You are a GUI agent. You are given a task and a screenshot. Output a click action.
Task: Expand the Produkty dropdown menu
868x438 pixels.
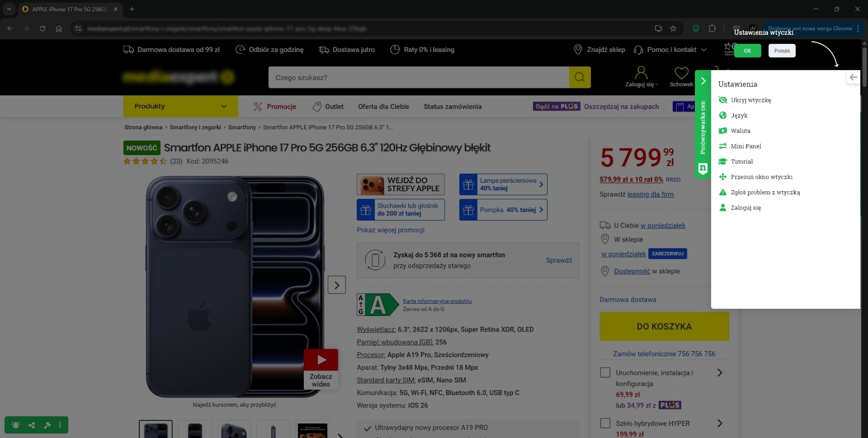(180, 106)
